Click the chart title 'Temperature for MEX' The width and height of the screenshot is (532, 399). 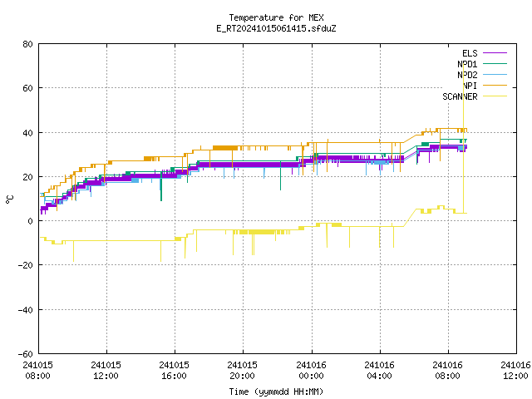pyautogui.click(x=276, y=17)
